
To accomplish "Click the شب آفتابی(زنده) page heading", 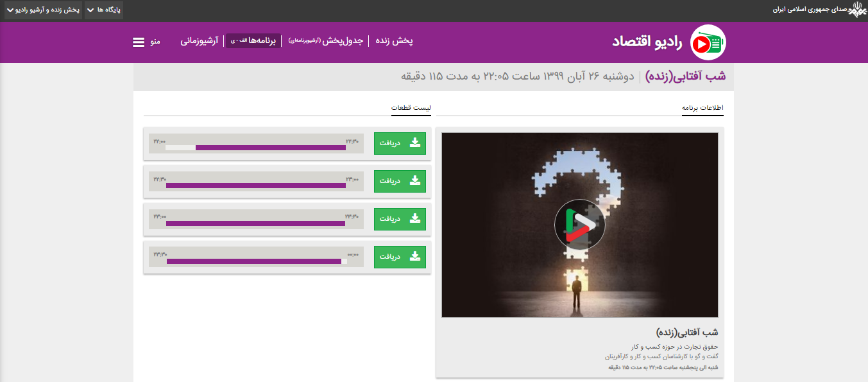I will point(686,76).
